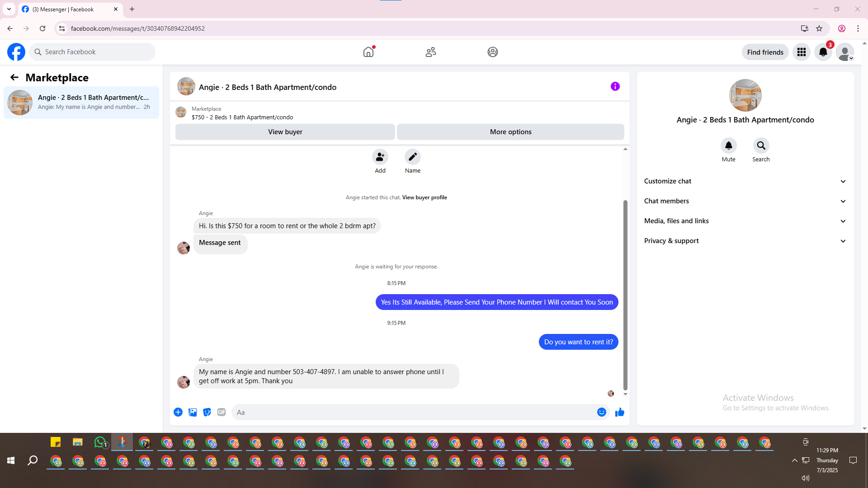Mute this conversation with bell icon
This screenshot has width=868, height=488.
728,146
